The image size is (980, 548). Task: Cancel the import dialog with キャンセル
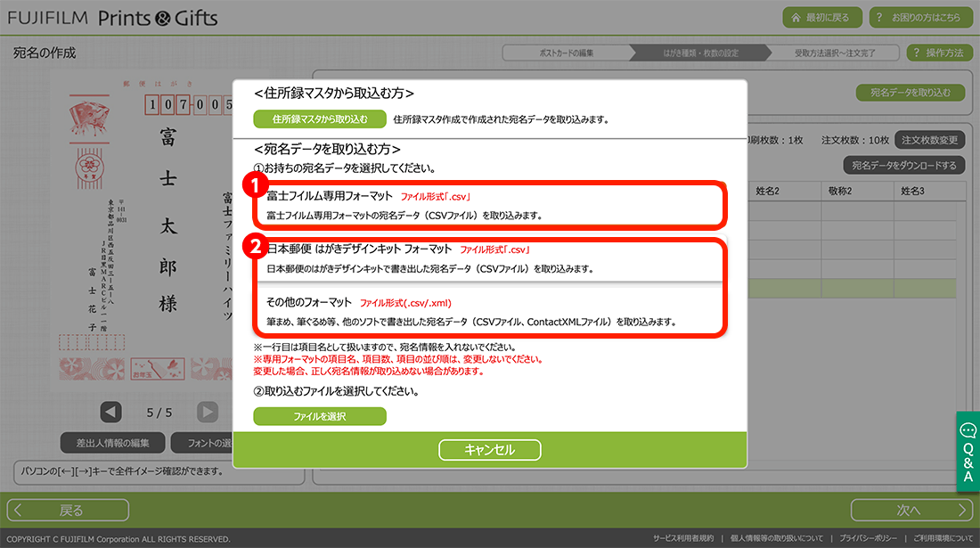[489, 450]
